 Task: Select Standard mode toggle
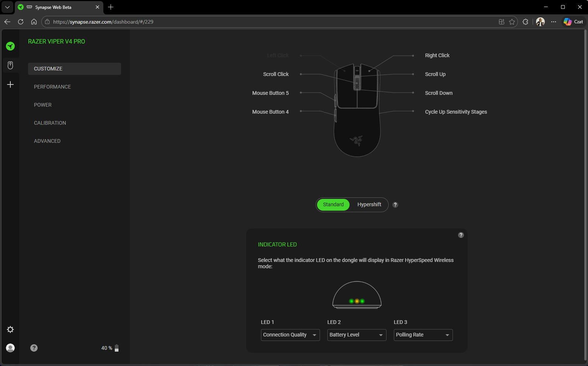pos(333,205)
